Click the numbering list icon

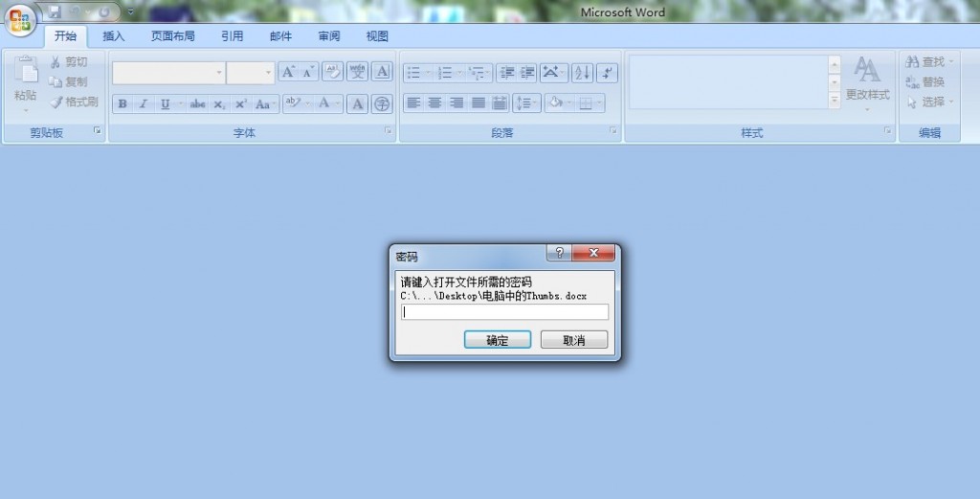tap(445, 73)
